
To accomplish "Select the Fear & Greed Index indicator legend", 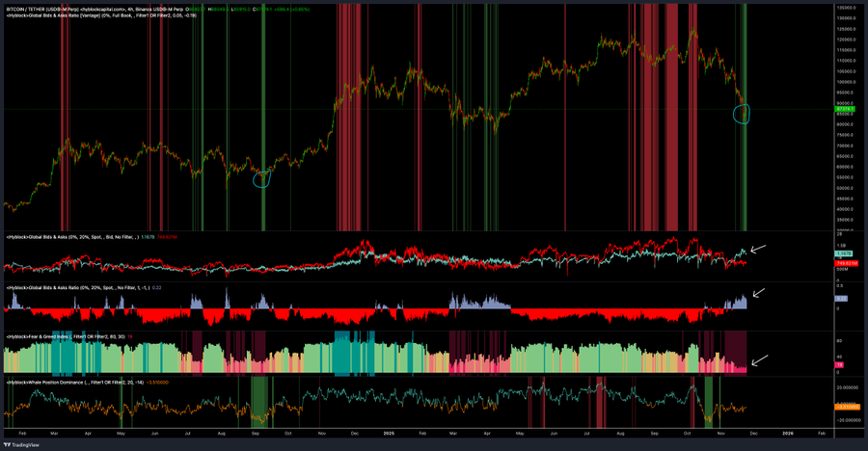I will tap(66, 336).
